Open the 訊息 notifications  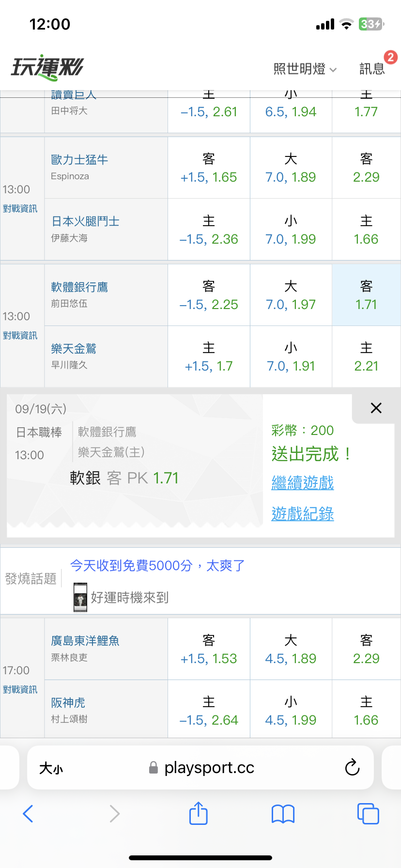(x=372, y=69)
